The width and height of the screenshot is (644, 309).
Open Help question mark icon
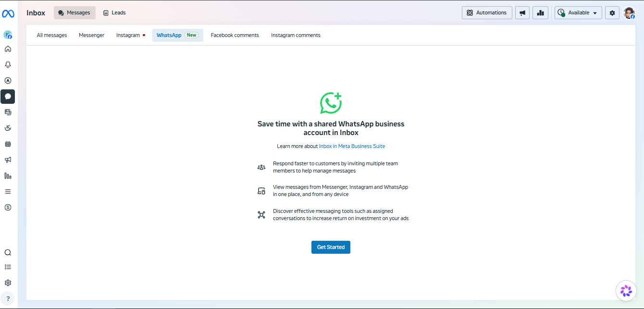(8, 298)
